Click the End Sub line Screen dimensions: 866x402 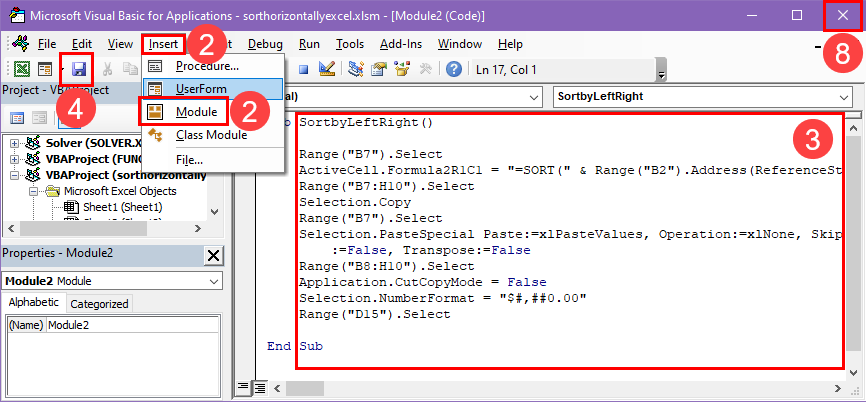(295, 346)
